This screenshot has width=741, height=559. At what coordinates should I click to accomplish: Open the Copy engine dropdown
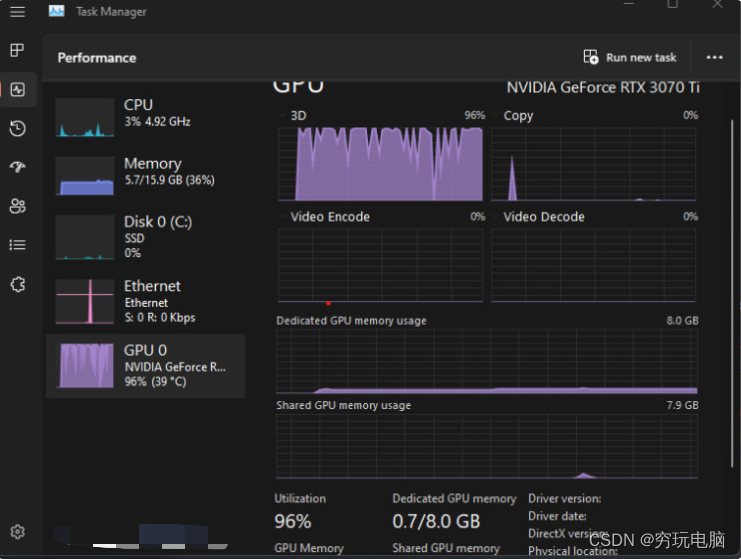tap(495, 115)
